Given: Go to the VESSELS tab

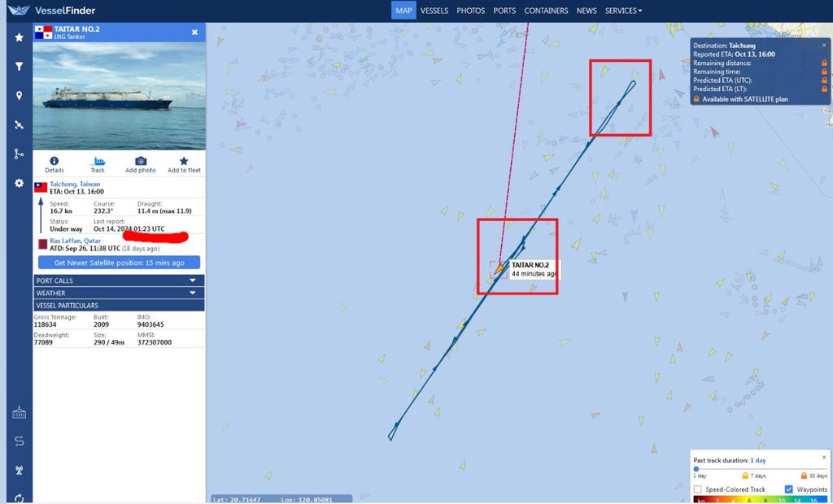Looking at the screenshot, I should point(434,11).
